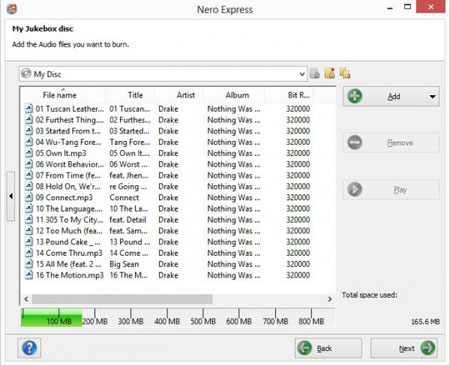Select file icon of 04 Wu-Tang Fore...
Viewport: 450px width, 366px height.
29,142
